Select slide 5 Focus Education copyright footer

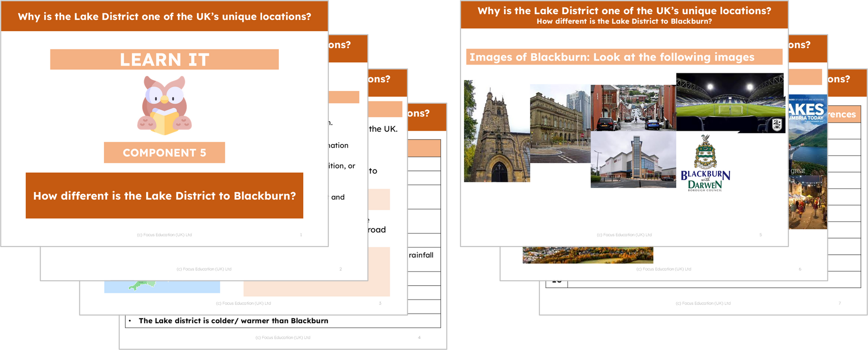click(x=624, y=235)
